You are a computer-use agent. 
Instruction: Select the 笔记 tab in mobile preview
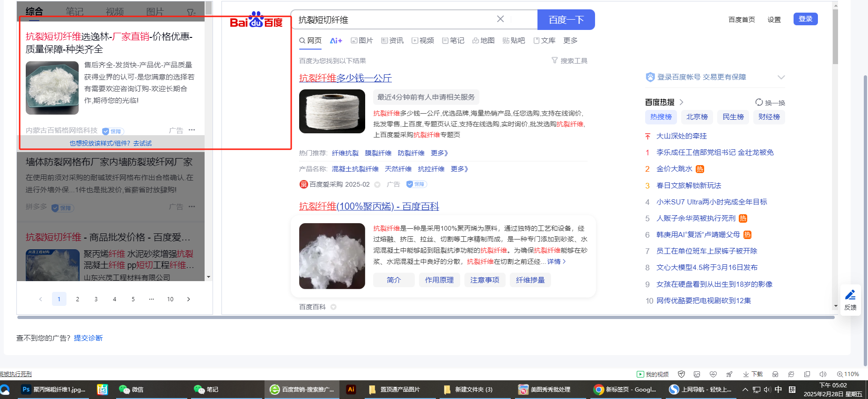pos(74,12)
